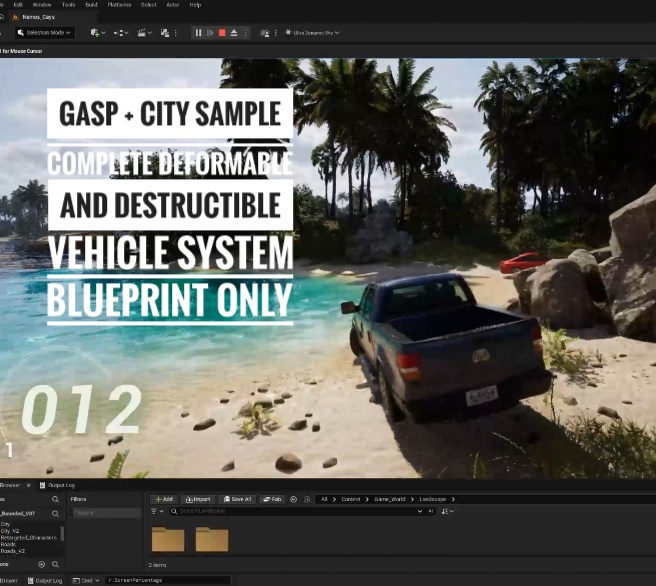
Task: Click the folder tree scrollbar
Action: (x=62, y=534)
